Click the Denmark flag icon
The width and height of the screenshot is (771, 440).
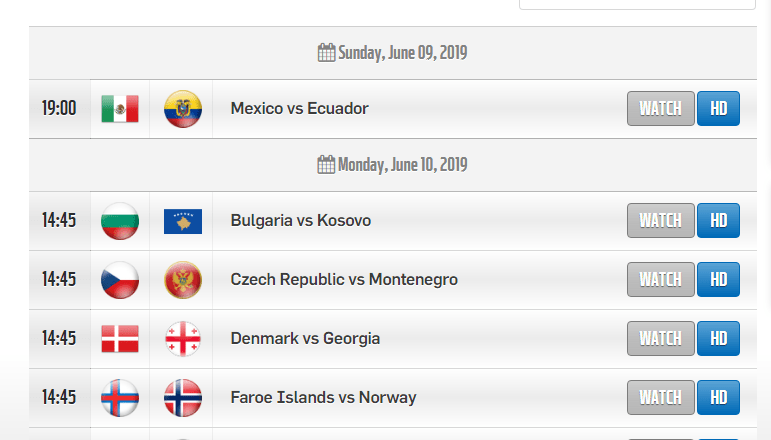pyautogui.click(x=120, y=339)
